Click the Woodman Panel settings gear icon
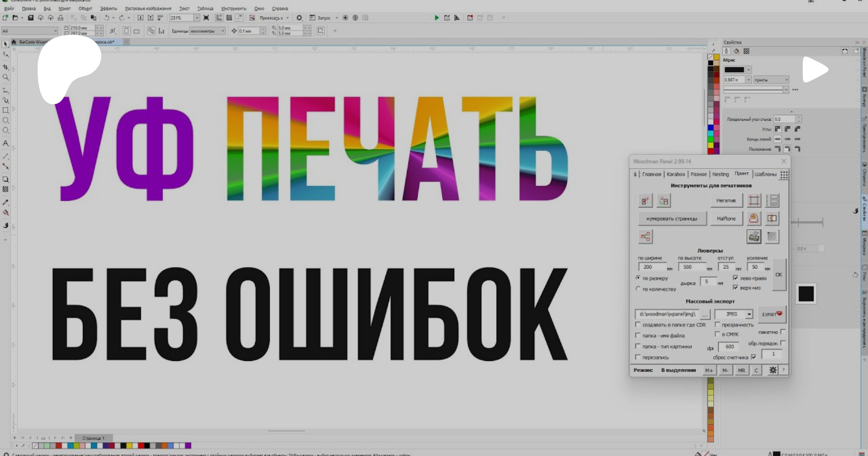The image size is (868, 456). 773,370
